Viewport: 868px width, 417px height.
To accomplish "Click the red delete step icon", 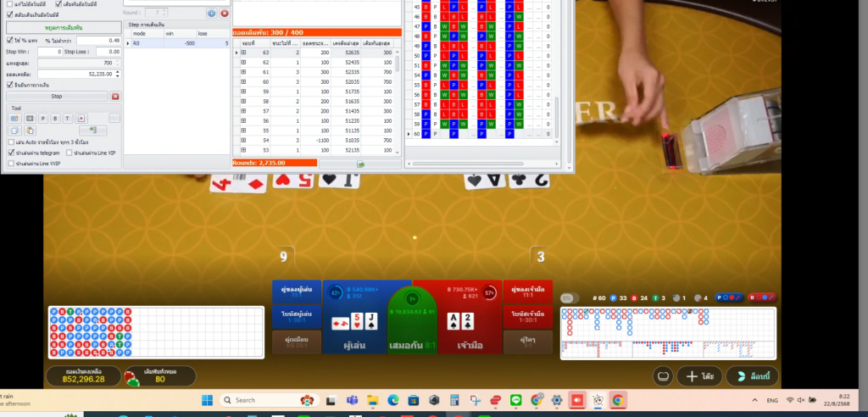I will (224, 14).
